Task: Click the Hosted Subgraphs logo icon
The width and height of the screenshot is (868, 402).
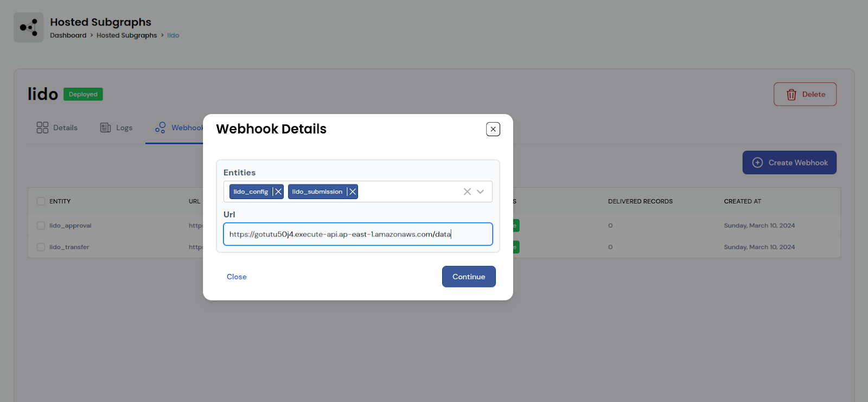Action: 28,28
